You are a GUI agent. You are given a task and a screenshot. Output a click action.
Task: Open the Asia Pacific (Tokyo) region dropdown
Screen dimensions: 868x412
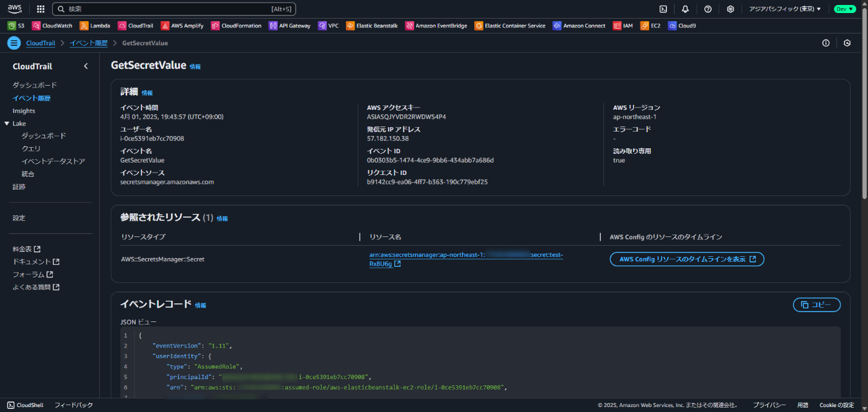pos(785,9)
